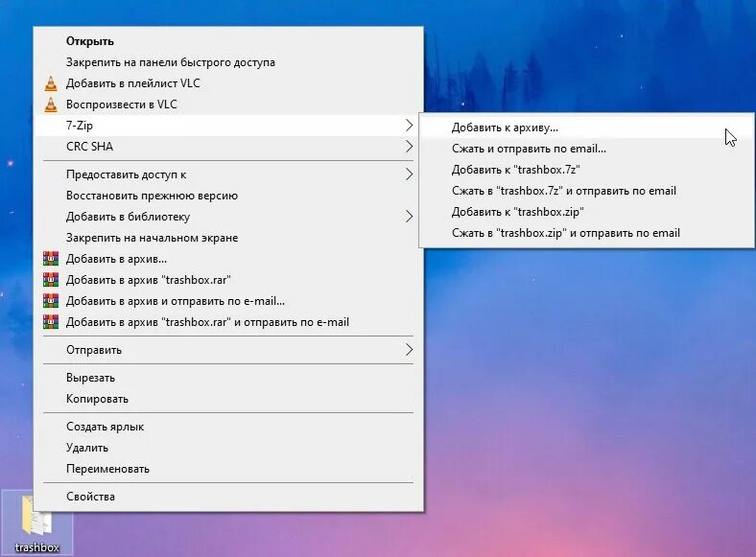756x557 pixels.
Task: Select 'Закрепить на панели быстрого доступа'
Action: click(x=228, y=62)
